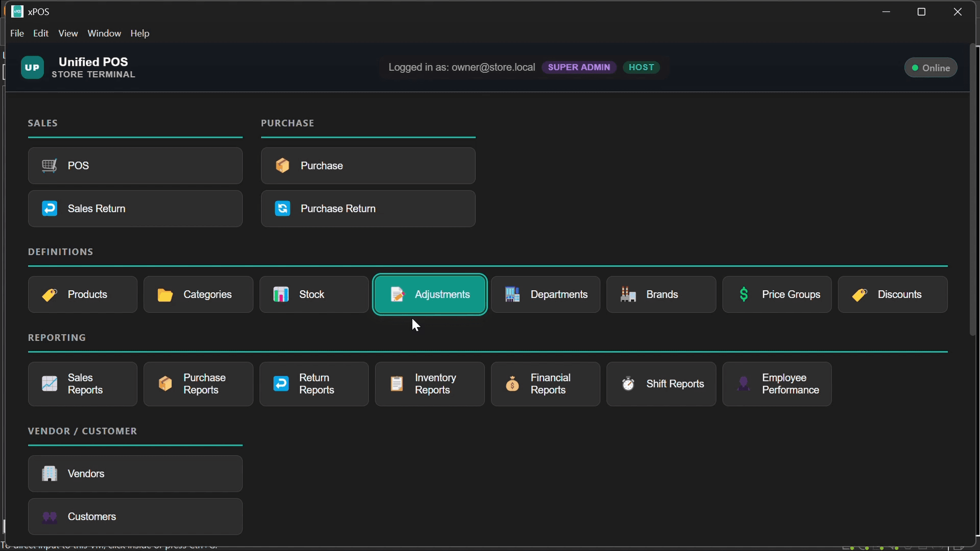Click the Financial Reports money bag icon

pyautogui.click(x=512, y=384)
